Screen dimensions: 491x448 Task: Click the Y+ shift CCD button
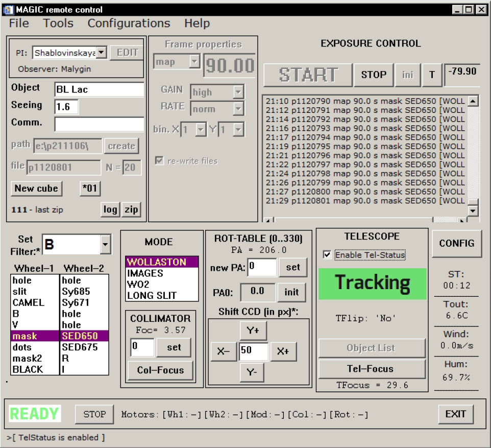[254, 332]
